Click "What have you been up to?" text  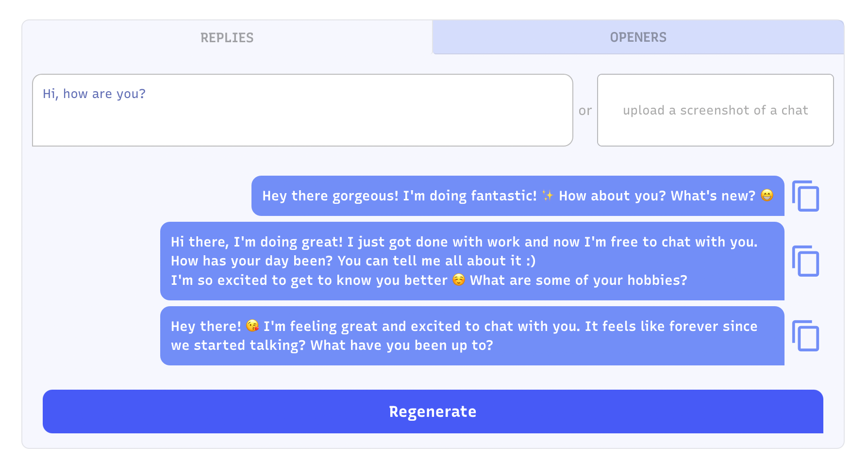tap(401, 346)
